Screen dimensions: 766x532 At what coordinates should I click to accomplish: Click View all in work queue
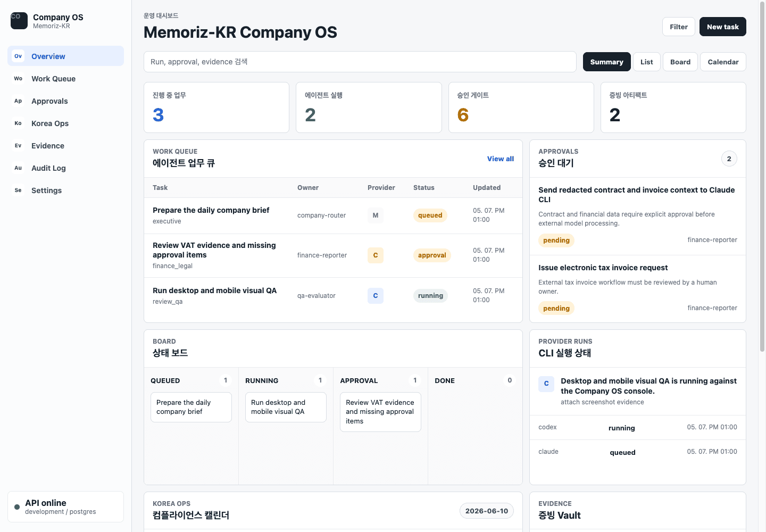(x=501, y=159)
